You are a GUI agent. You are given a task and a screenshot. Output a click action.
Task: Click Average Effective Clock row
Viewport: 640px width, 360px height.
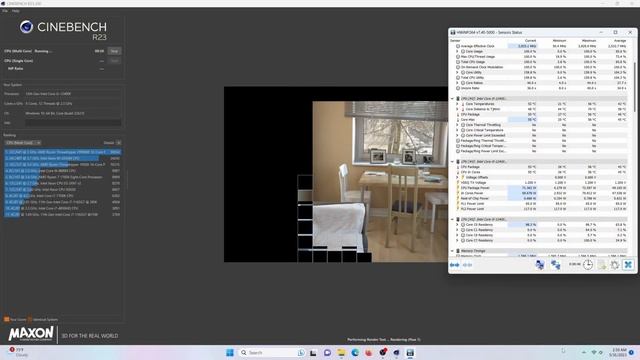[542, 46]
